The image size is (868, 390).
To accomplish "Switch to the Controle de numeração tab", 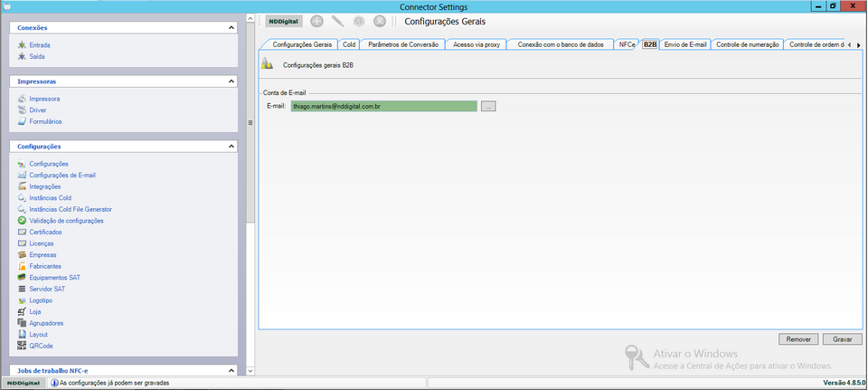I will coord(748,45).
